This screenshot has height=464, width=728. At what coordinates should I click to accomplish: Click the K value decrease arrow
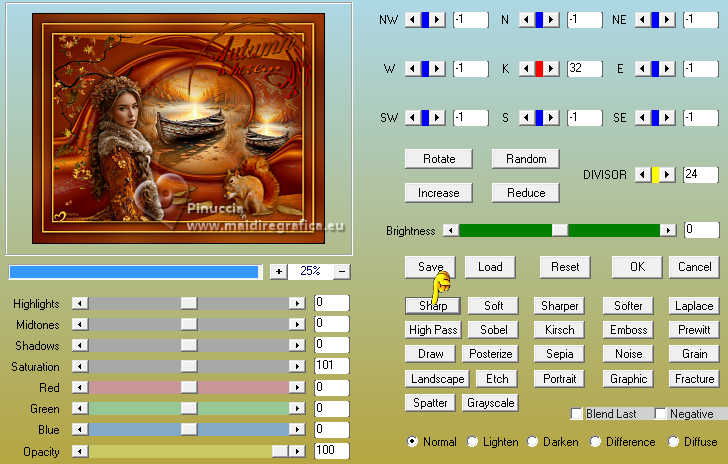tap(526, 69)
